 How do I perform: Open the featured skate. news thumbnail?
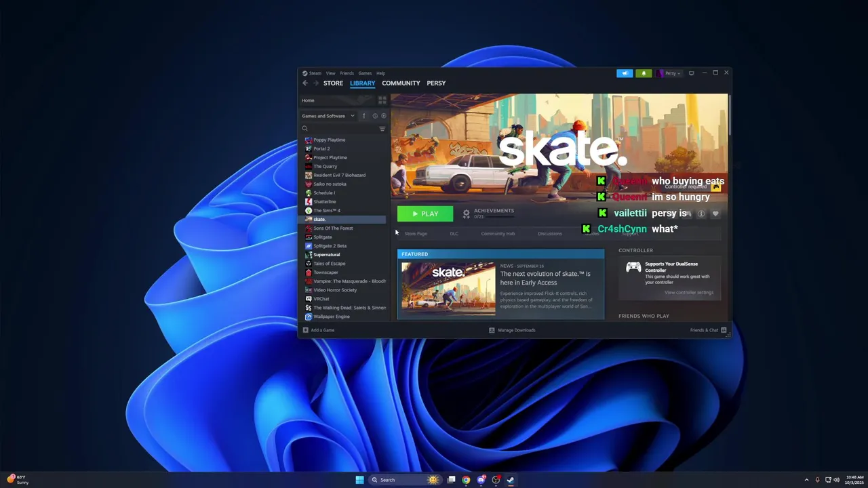tap(448, 289)
